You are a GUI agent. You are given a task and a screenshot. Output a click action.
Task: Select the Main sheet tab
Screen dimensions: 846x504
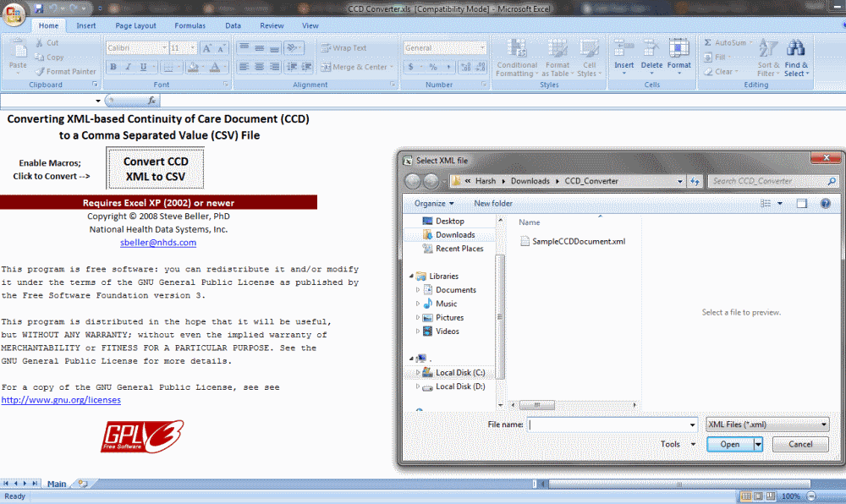pyautogui.click(x=57, y=484)
